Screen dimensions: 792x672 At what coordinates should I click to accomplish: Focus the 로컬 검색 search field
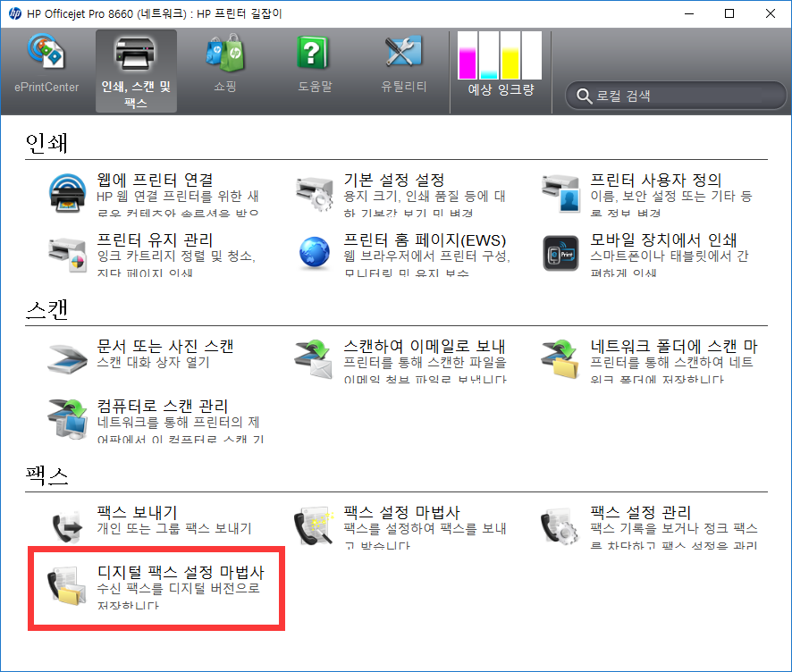pyautogui.click(x=675, y=96)
